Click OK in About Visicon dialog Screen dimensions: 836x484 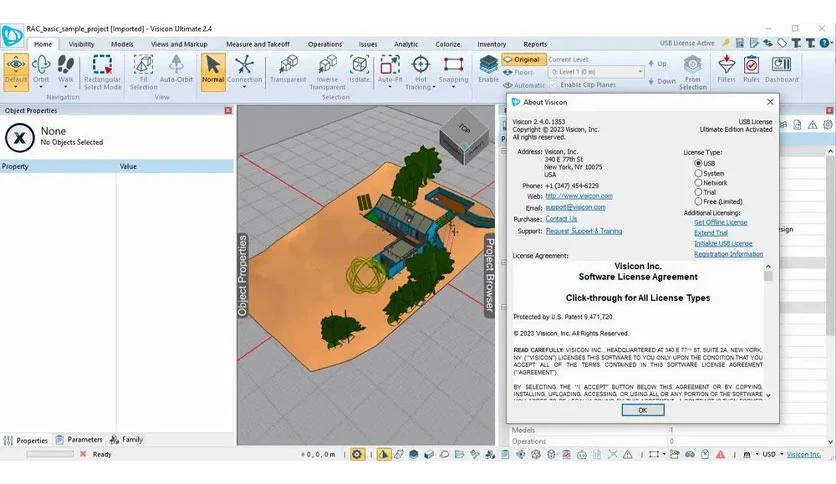[x=643, y=410]
